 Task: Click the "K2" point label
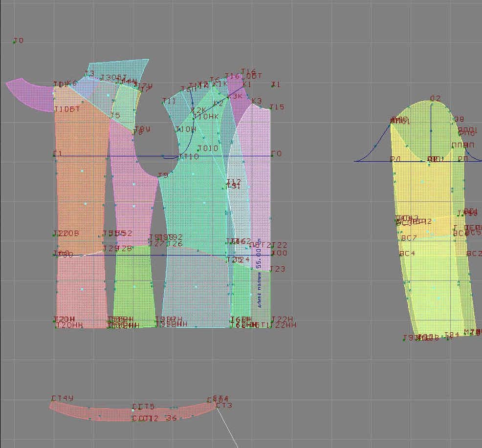(218, 104)
